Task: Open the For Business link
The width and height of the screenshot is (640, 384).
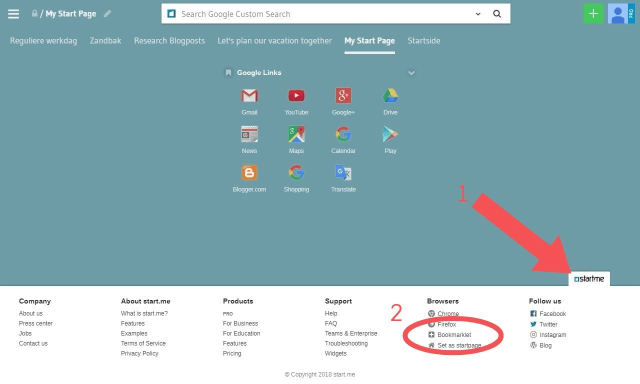Action: pos(240,324)
